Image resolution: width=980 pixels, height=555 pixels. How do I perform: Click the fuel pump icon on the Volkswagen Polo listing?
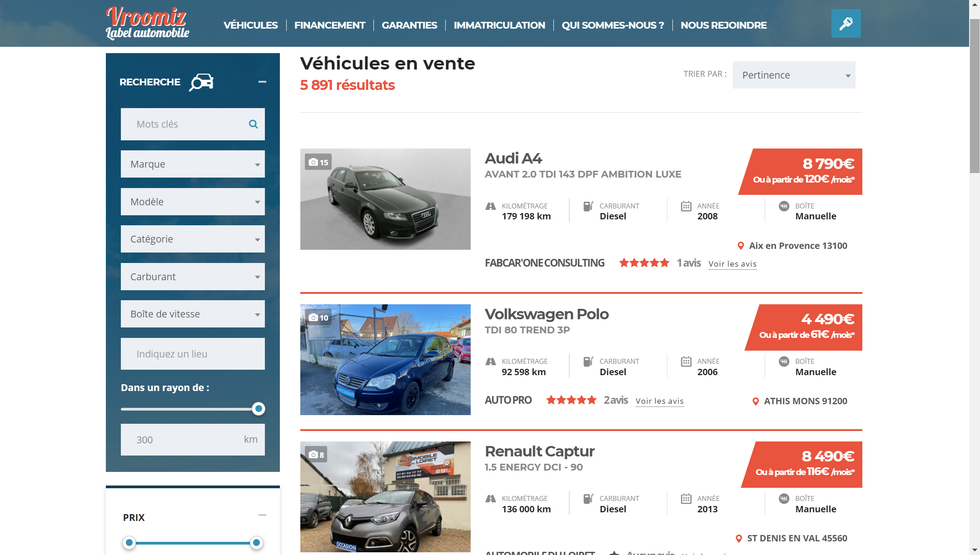pos(588,362)
